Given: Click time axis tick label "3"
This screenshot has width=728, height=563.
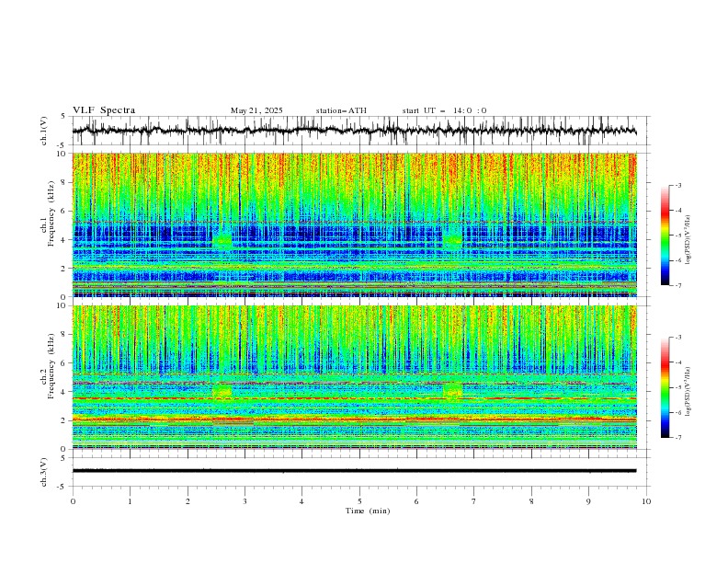Looking at the screenshot, I should point(245,501).
